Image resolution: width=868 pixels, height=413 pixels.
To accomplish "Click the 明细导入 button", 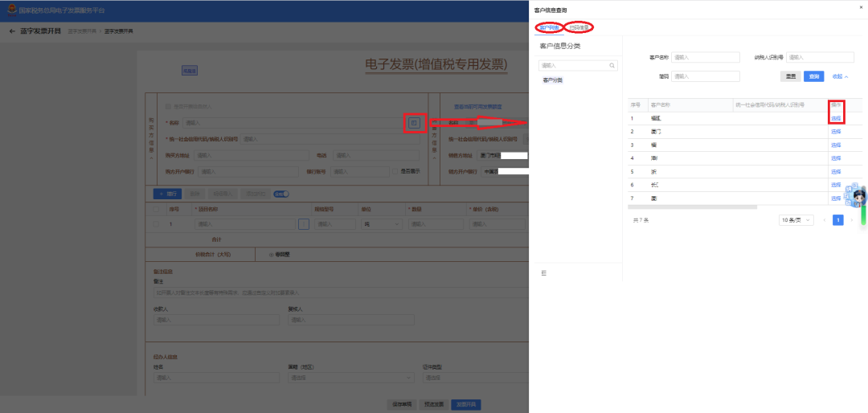I will [x=223, y=194].
